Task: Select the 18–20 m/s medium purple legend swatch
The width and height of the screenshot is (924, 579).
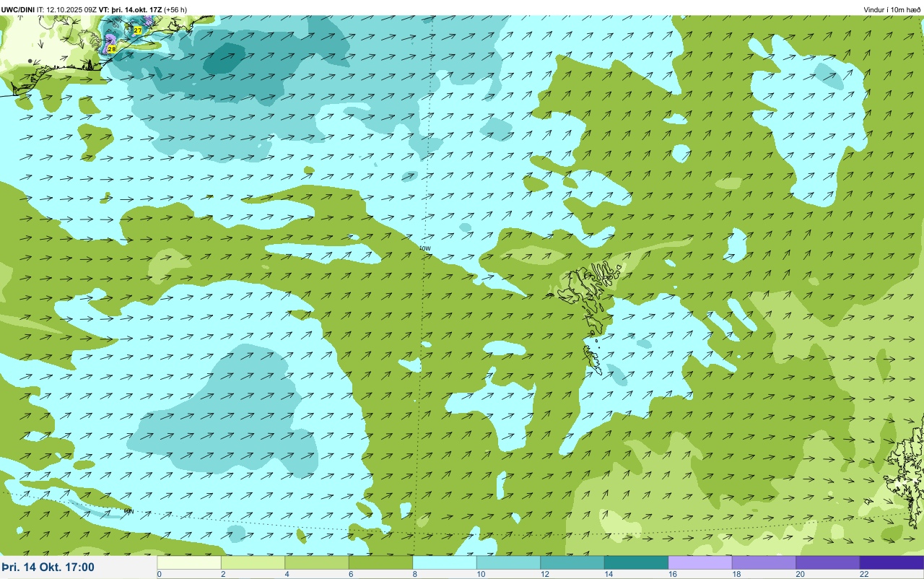Action: pyautogui.click(x=764, y=562)
